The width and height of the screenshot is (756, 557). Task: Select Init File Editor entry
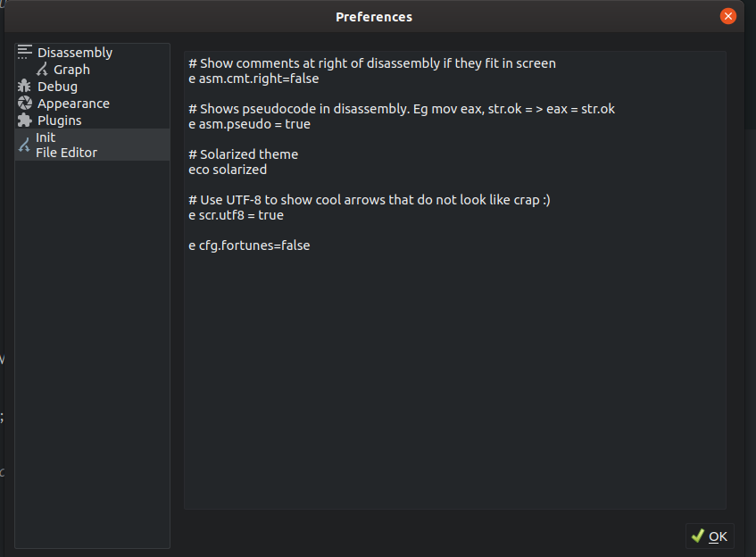pos(92,145)
